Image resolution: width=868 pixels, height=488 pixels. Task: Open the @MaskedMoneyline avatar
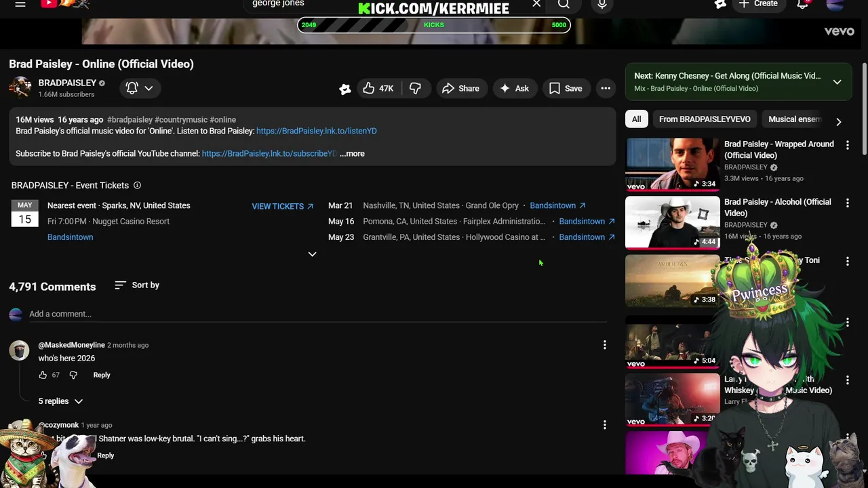coord(19,350)
